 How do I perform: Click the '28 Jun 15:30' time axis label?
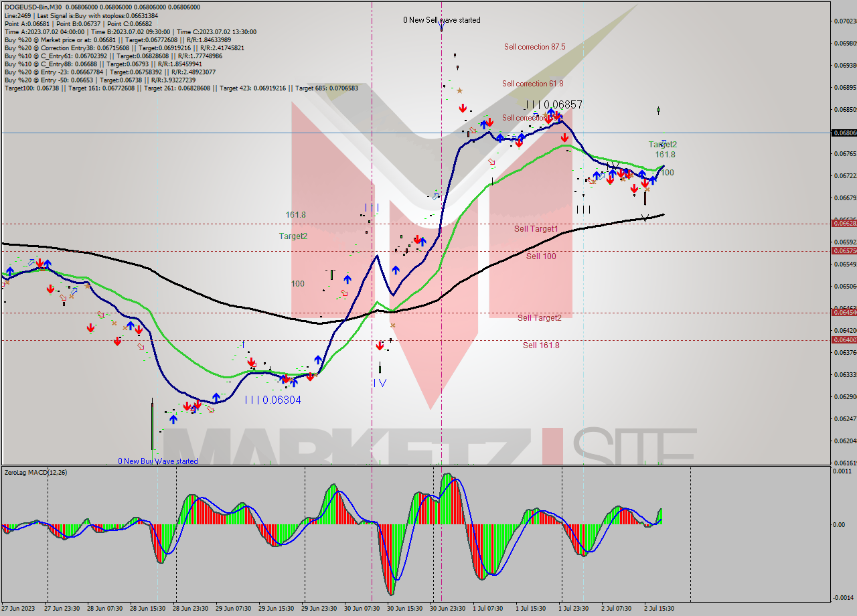(x=148, y=609)
